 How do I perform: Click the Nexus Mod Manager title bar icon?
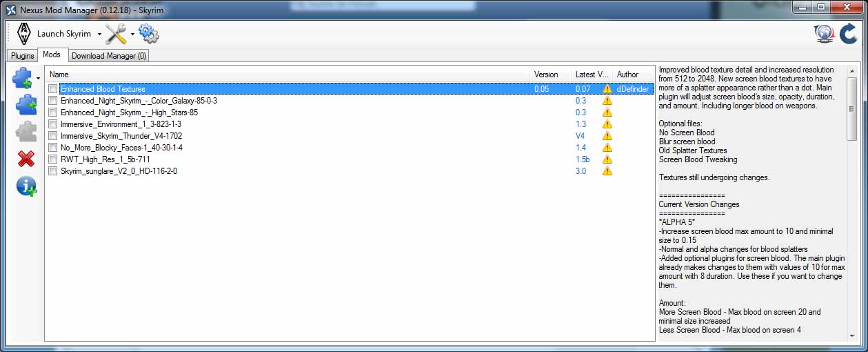click(11, 10)
